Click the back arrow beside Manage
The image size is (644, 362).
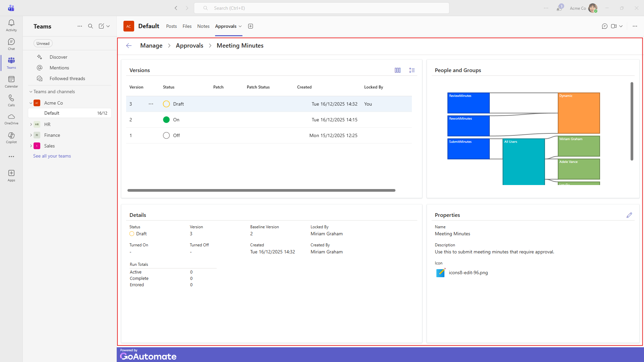(x=129, y=46)
